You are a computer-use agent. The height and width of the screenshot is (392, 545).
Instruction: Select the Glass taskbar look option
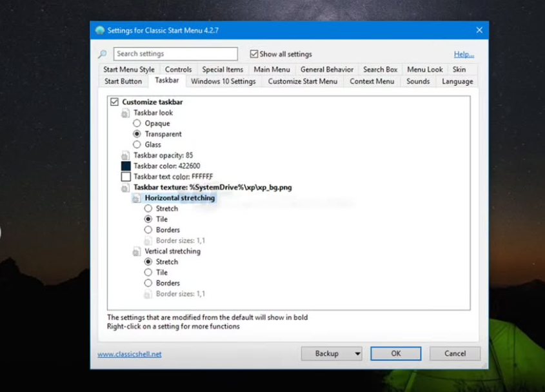[137, 144]
